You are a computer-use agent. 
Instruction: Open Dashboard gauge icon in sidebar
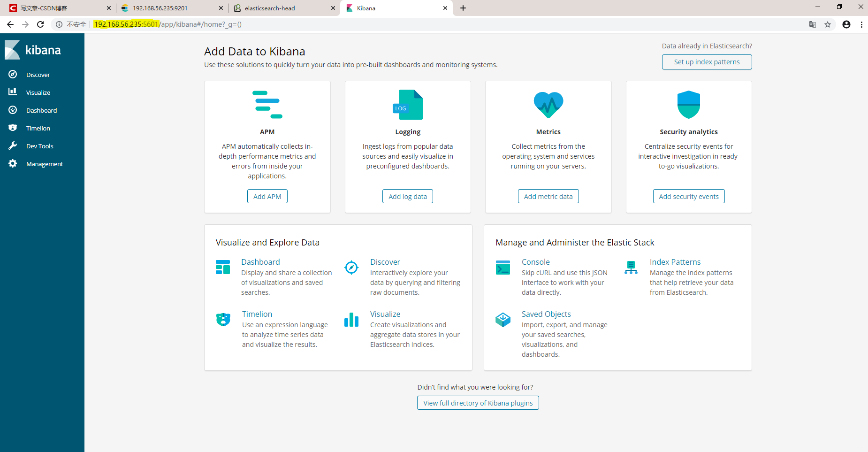click(13, 110)
